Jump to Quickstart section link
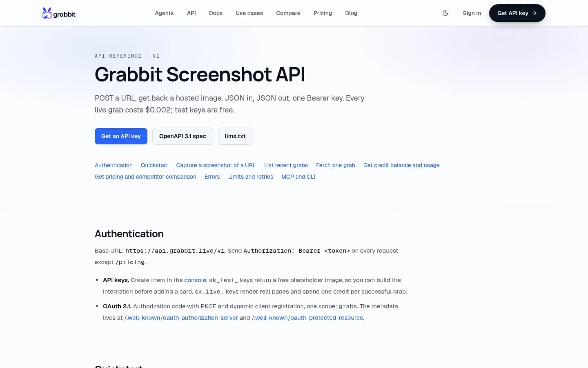Image resolution: width=588 pixels, height=368 pixels. (154, 165)
